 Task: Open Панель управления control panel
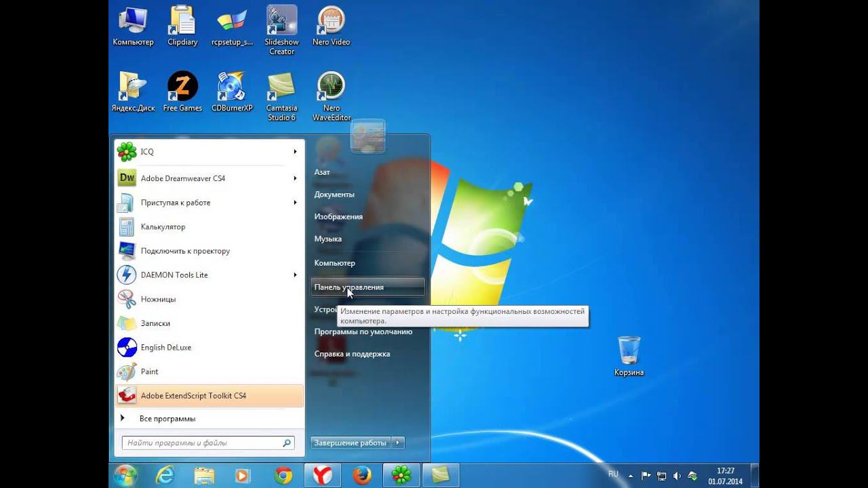(368, 287)
